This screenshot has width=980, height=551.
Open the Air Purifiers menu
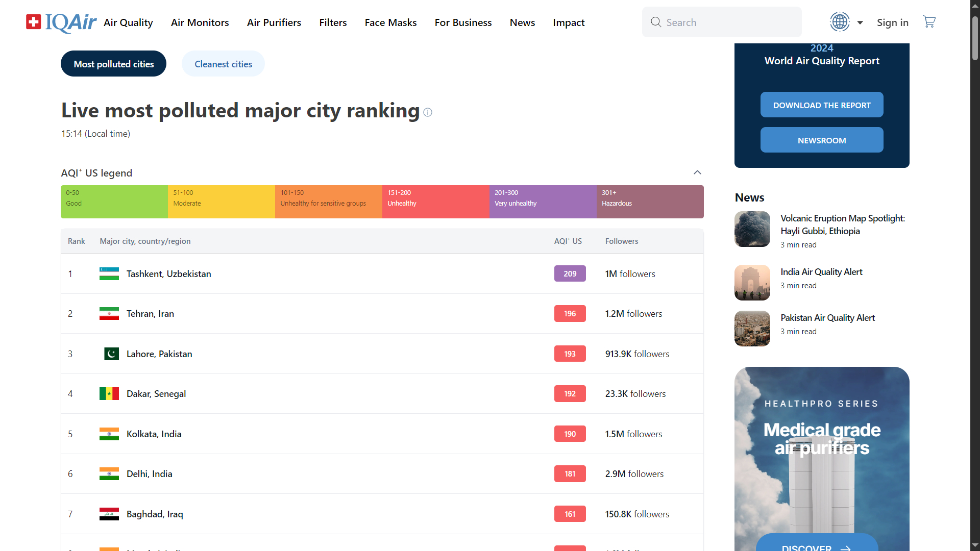274,22
